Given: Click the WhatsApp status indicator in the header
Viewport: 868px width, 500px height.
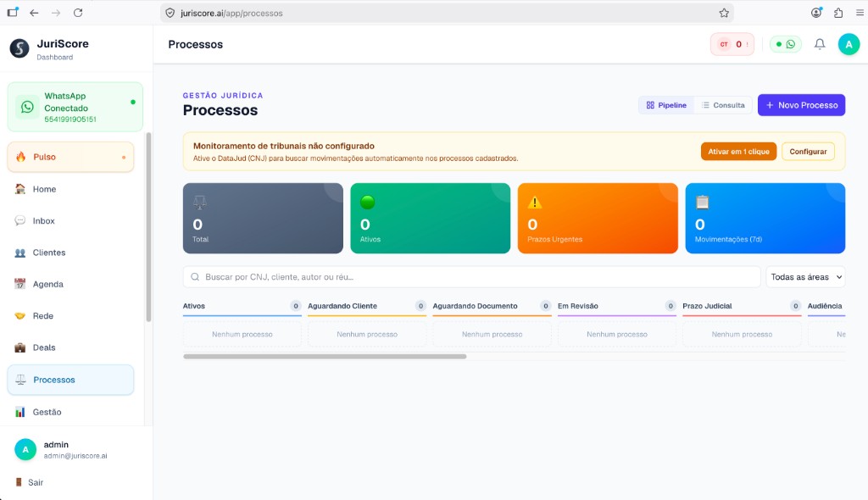Looking at the screenshot, I should point(786,44).
